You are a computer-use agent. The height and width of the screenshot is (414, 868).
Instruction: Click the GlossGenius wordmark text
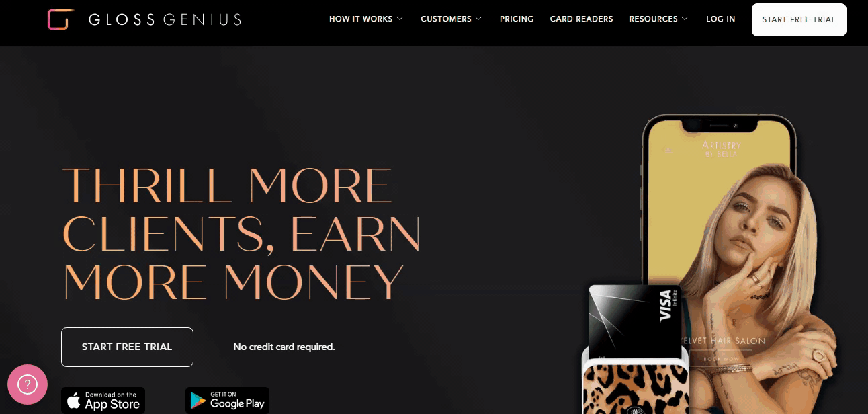pyautogui.click(x=165, y=19)
